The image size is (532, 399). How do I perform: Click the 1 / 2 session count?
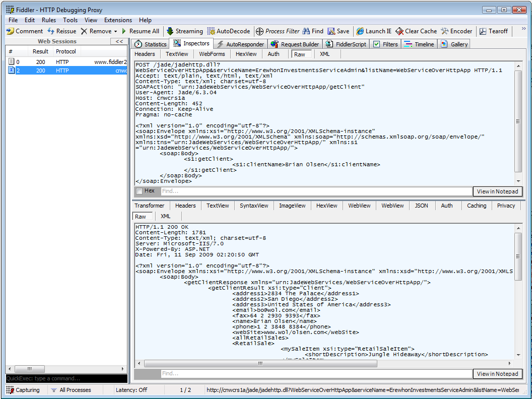(185, 390)
